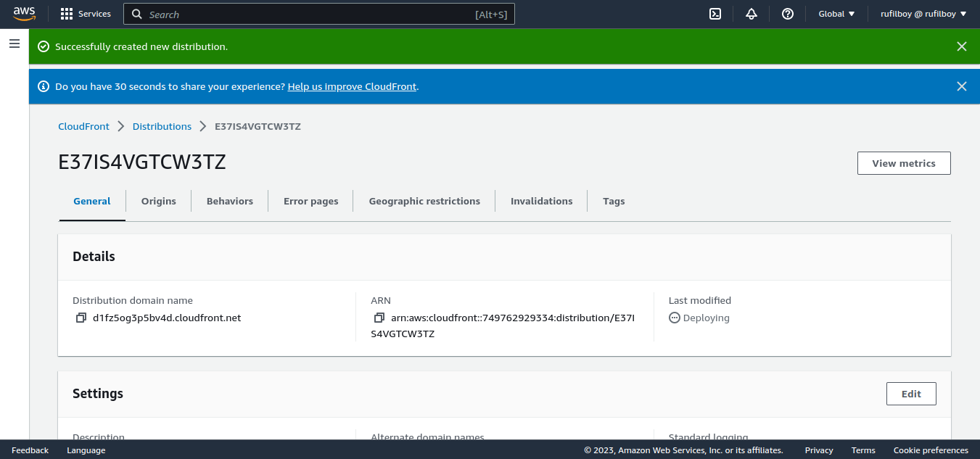Click the info icon in the blue banner
The width and height of the screenshot is (980, 459).
click(x=44, y=86)
